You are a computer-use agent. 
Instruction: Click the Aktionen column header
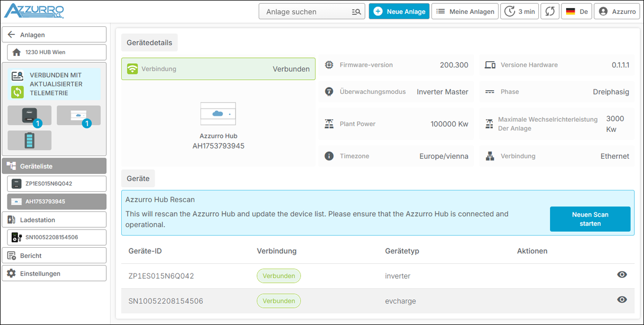tap(532, 251)
